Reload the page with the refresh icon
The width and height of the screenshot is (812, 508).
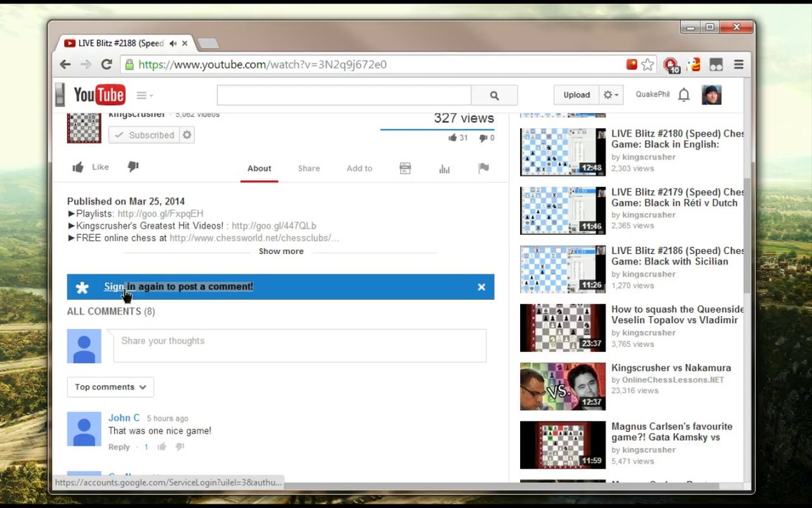click(x=106, y=64)
